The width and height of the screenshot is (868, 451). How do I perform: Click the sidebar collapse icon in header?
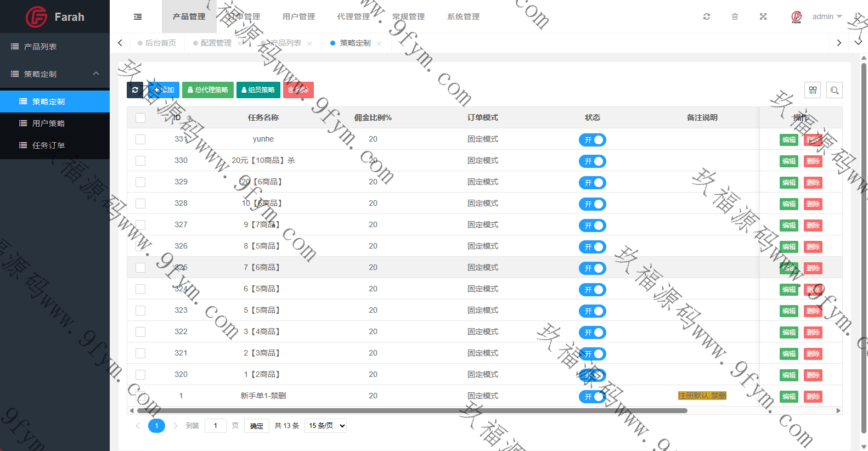click(x=138, y=17)
